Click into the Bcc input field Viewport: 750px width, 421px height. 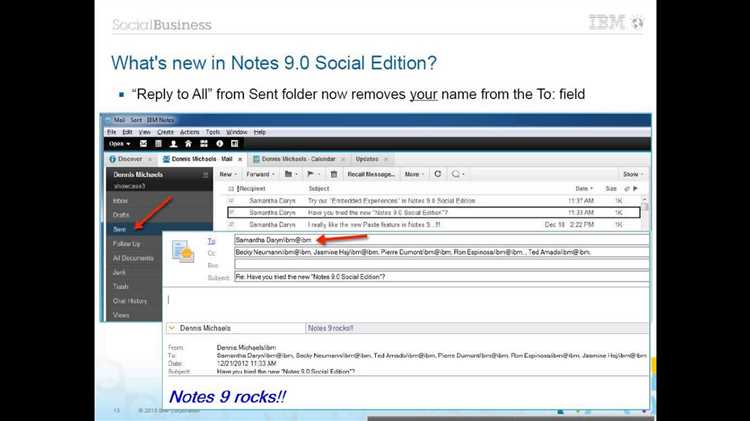pyautogui.click(x=440, y=264)
